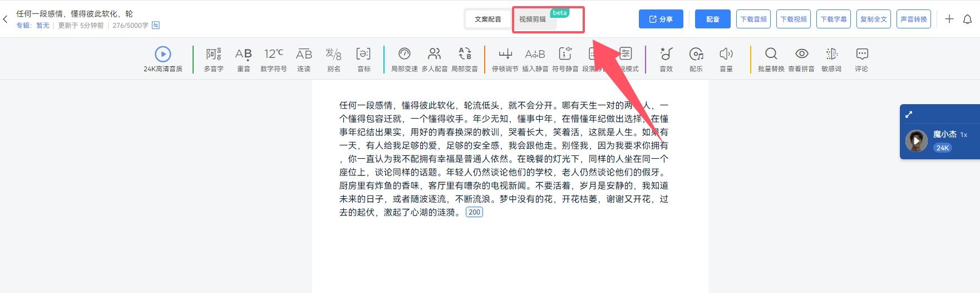Viewport: 980px width, 293px height.
Task: Open the 敏感词 sensitive words checker
Action: coord(831,60)
